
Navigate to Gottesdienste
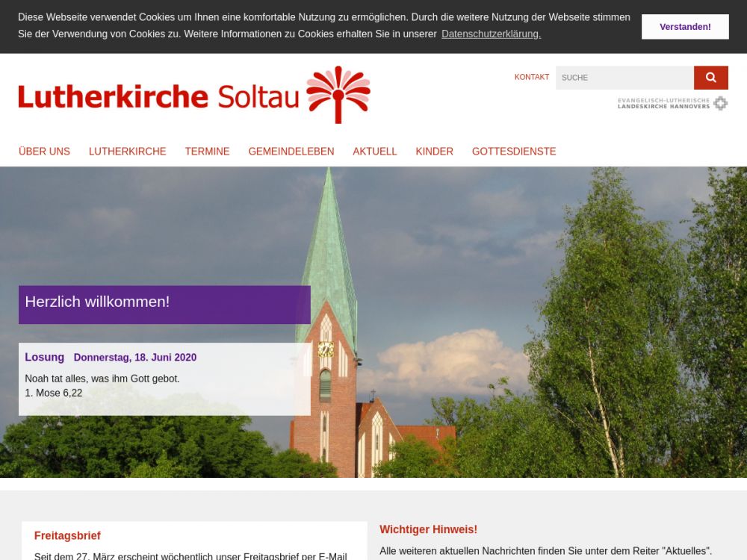coord(513,152)
